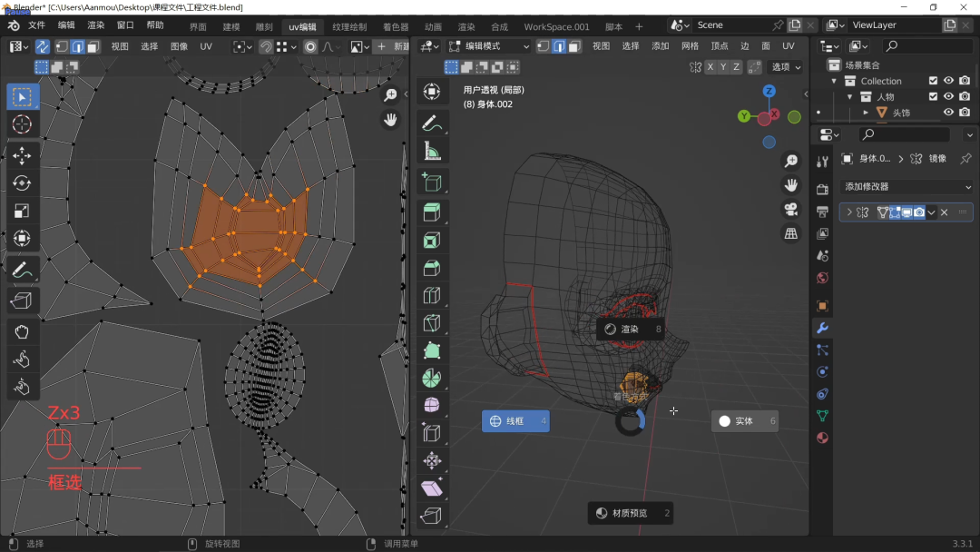Toggle snapping magnet in UV editor
Screen dimensions: 980x552
point(266,47)
